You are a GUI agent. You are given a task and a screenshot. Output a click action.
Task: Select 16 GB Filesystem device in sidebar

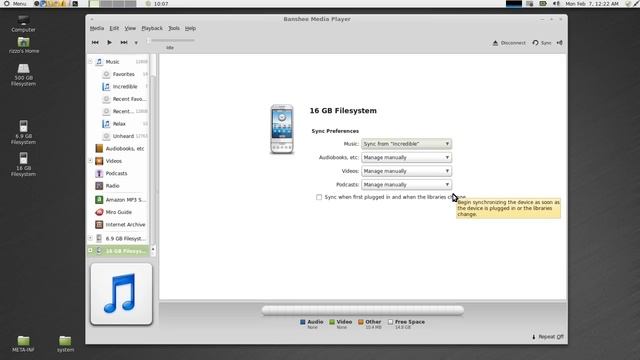click(121, 251)
